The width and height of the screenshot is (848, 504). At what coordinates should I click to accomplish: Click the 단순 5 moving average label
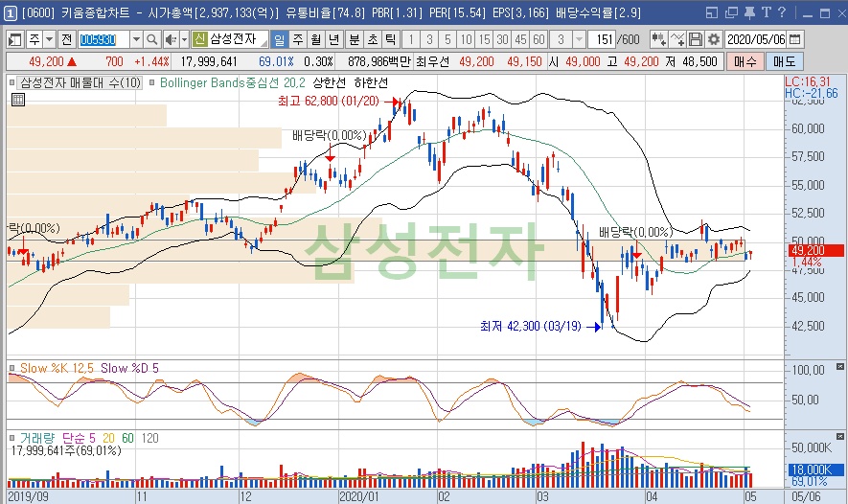point(79,438)
